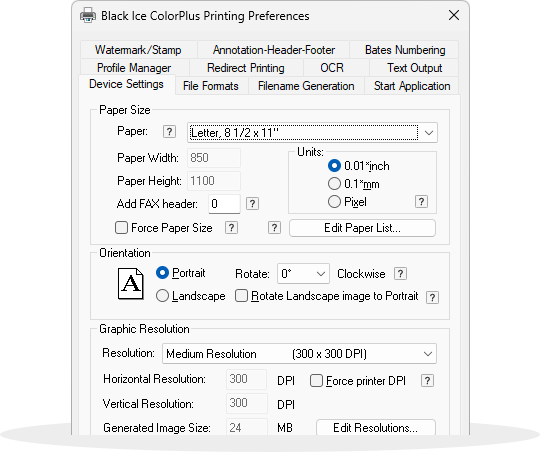Open the Redirect Printing tab
Screen dimensions: 540x452
tap(246, 68)
